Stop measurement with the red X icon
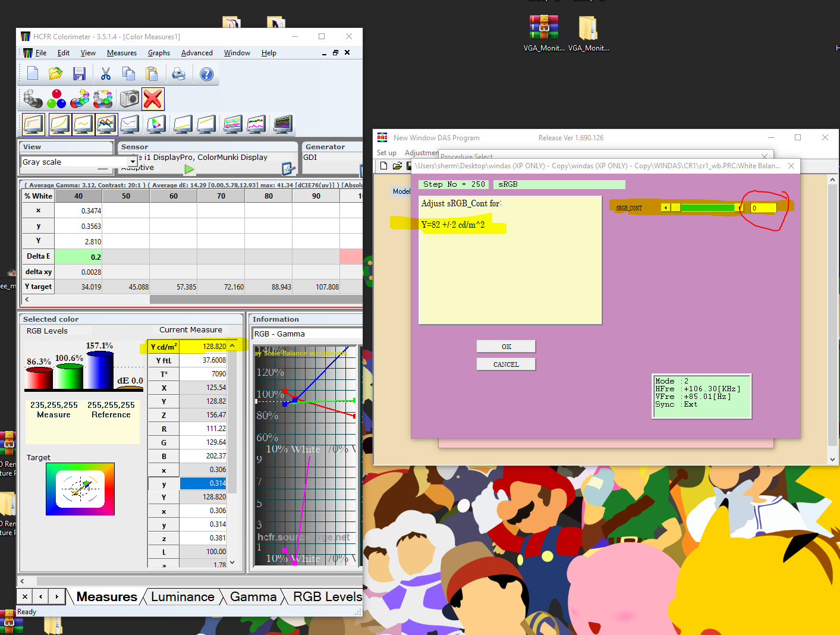 tap(153, 99)
